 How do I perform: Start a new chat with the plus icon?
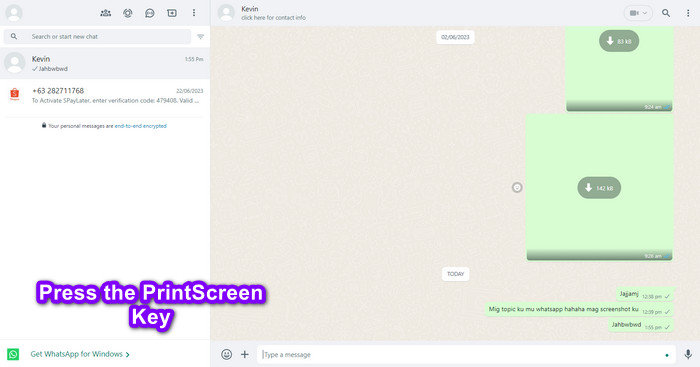[x=172, y=13]
